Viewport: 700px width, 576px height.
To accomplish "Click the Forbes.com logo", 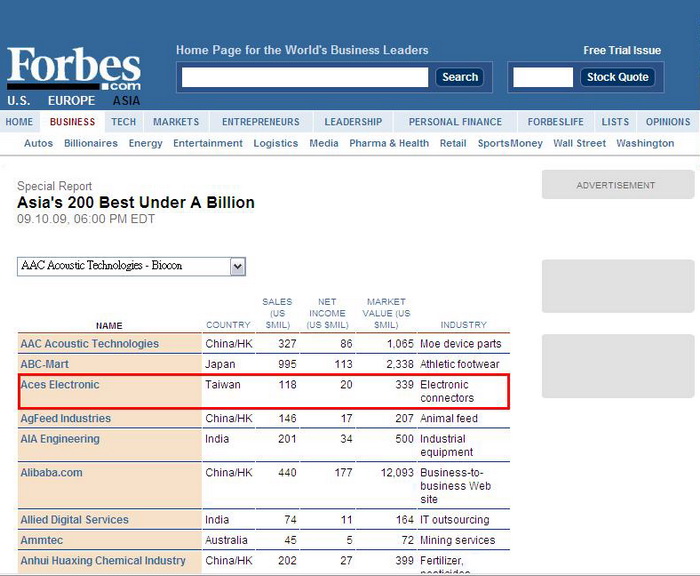I will click(74, 68).
